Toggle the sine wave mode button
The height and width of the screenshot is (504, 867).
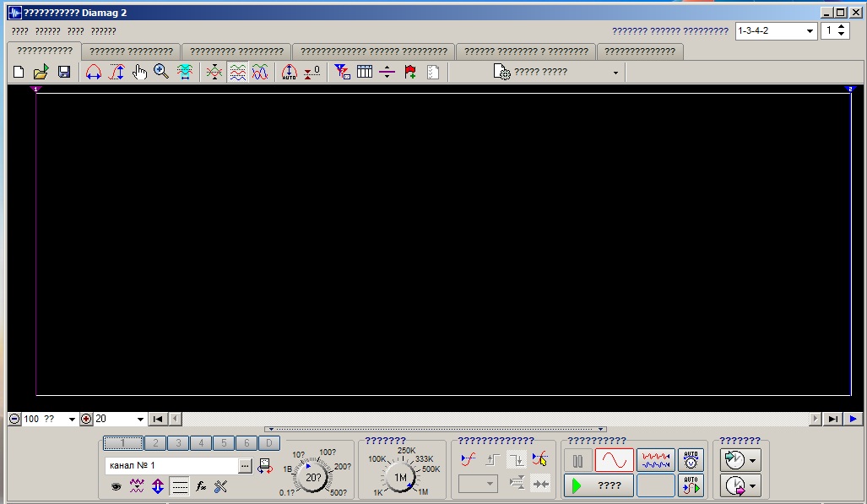615,460
